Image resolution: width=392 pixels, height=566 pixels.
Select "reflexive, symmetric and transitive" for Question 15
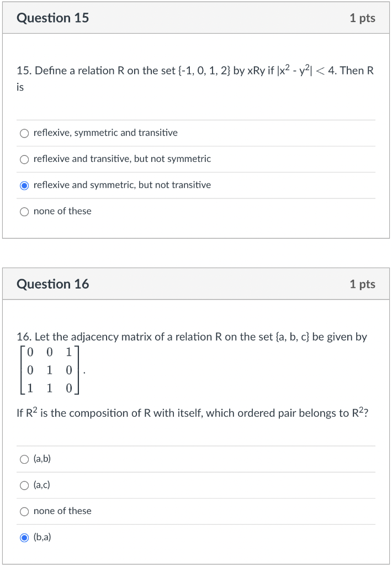pos(24,133)
